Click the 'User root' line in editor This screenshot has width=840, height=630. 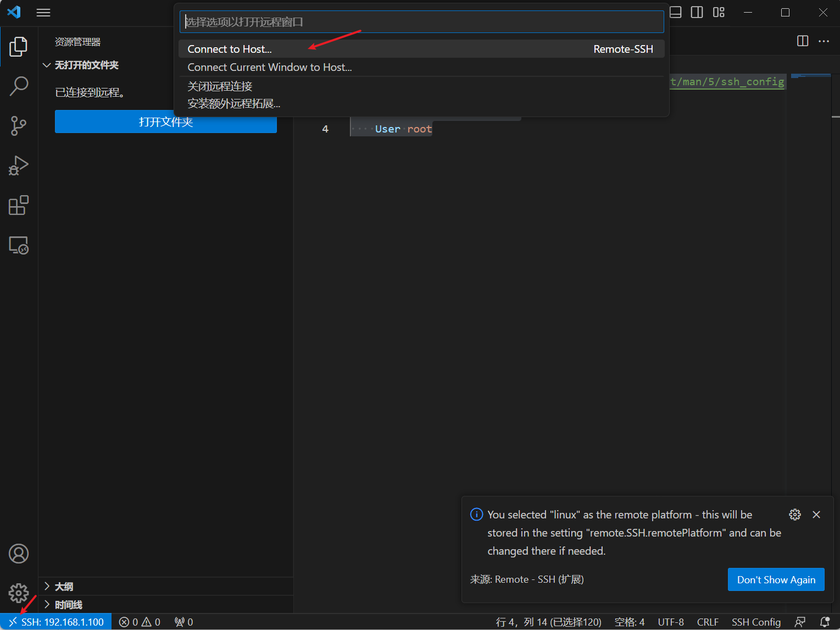(403, 129)
